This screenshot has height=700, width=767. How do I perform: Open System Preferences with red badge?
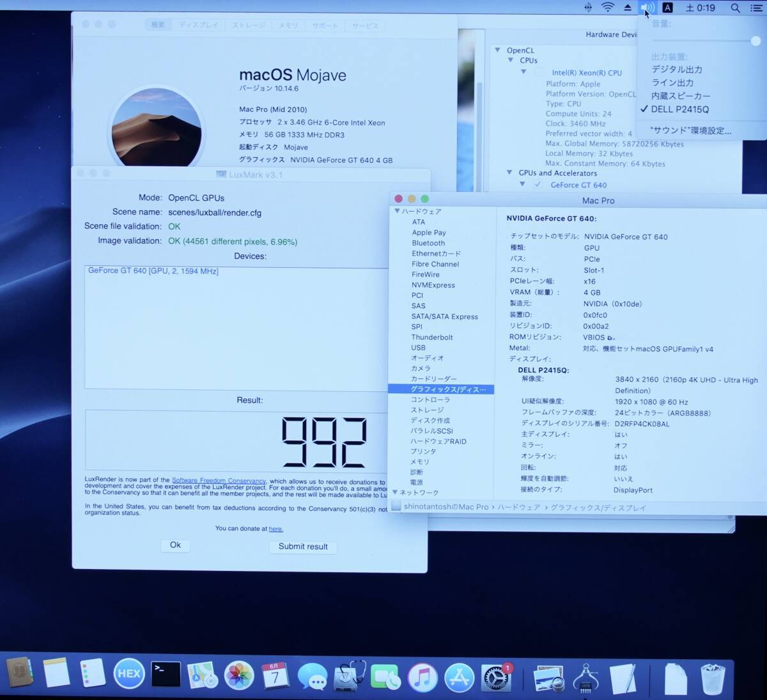pos(497,678)
